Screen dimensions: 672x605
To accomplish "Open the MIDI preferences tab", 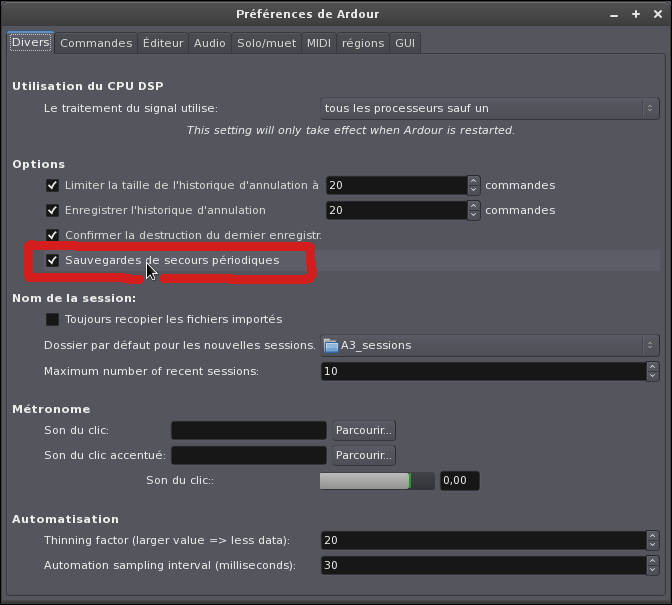I will 319,43.
